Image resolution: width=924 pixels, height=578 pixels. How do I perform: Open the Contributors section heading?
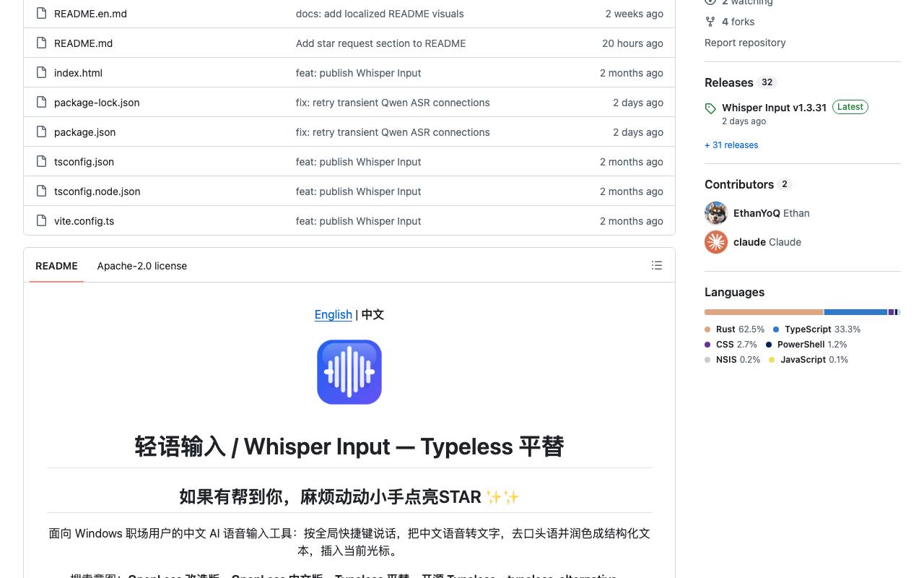(x=739, y=184)
